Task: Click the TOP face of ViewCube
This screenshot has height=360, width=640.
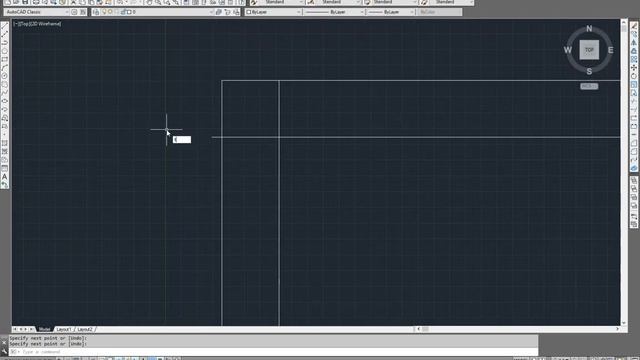Action: pos(589,50)
